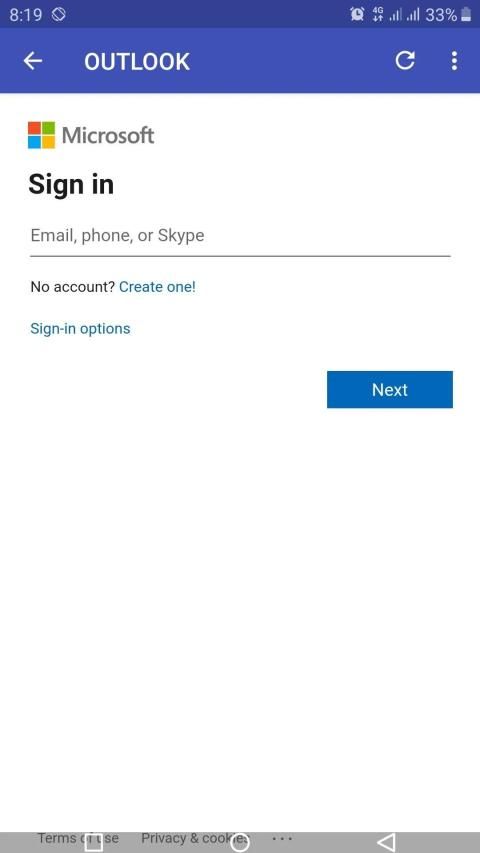This screenshot has width=480, height=853.
Task: Tap the auto-rotate status bar icon
Action: coord(59,14)
